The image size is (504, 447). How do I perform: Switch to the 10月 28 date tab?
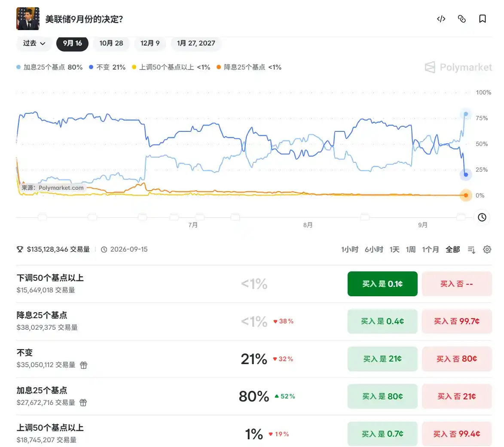click(x=111, y=43)
